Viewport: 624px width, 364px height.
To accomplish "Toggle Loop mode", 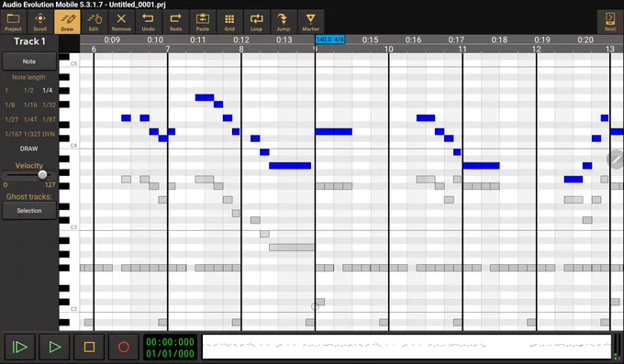I will (x=256, y=22).
